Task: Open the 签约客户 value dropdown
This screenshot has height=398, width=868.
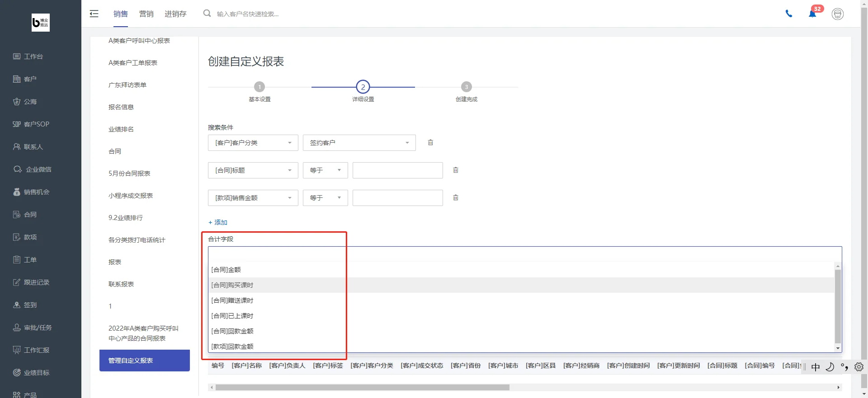Action: click(x=359, y=143)
